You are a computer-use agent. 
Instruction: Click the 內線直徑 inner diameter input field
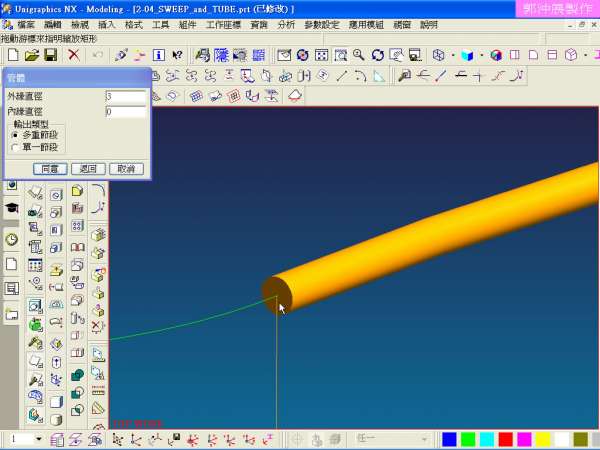coord(126,111)
